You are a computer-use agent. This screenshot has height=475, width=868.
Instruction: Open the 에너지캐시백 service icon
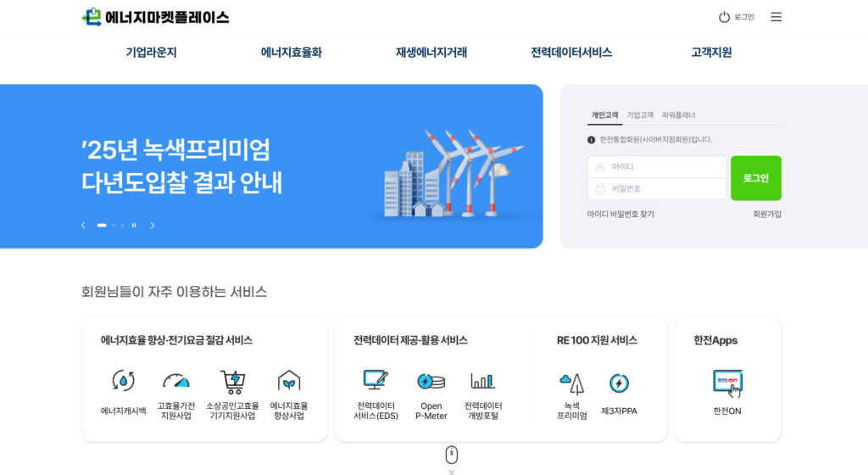pos(123,381)
